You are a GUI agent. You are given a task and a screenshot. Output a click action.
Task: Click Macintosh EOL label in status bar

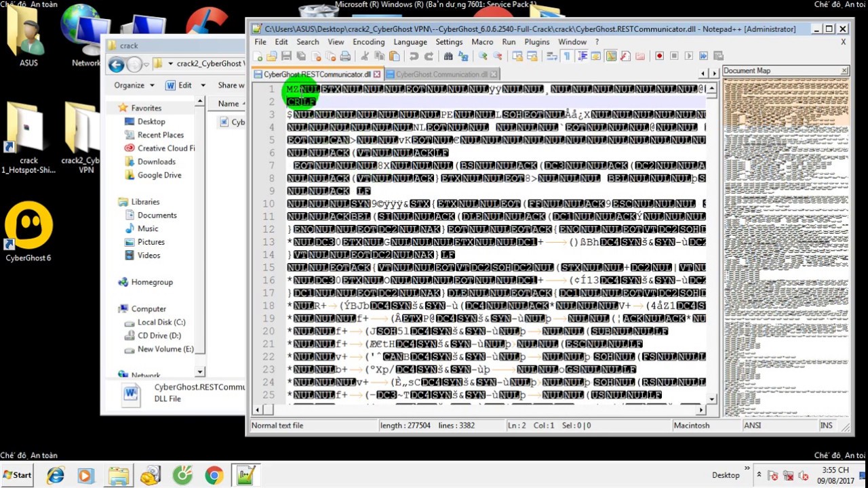(x=692, y=426)
